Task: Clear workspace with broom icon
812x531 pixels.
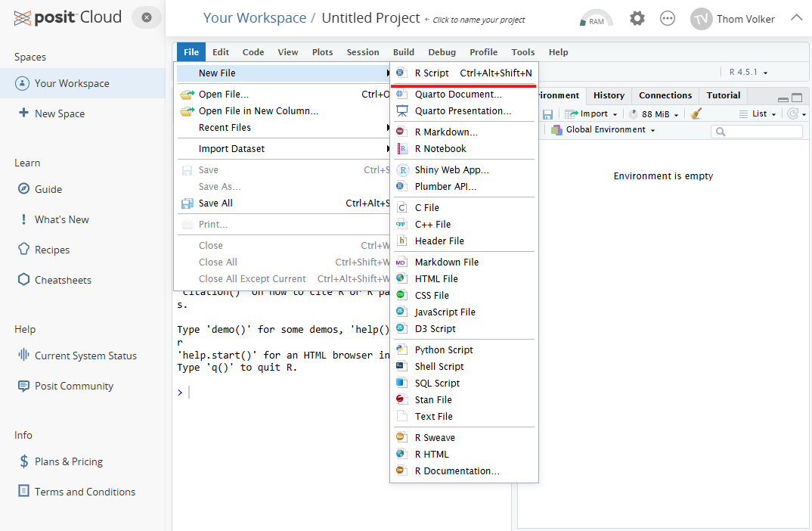Action: (696, 114)
